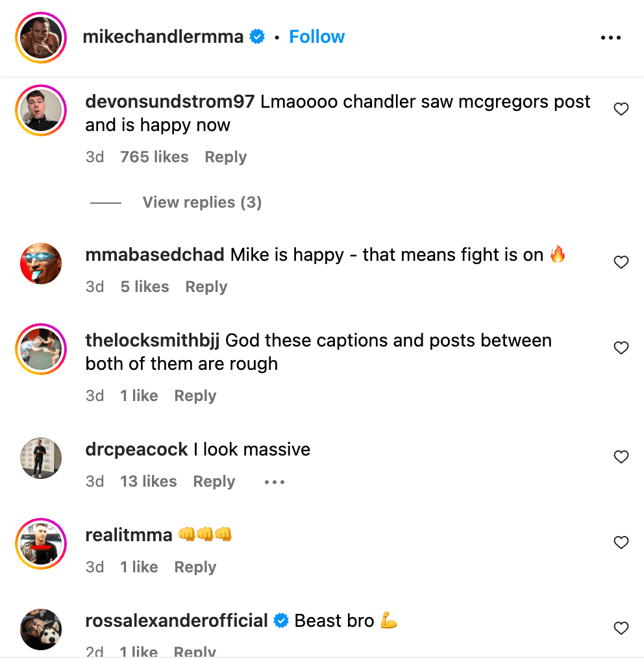Image resolution: width=644 pixels, height=658 pixels.
Task: Open the post options three-dot menu
Action: tap(611, 38)
